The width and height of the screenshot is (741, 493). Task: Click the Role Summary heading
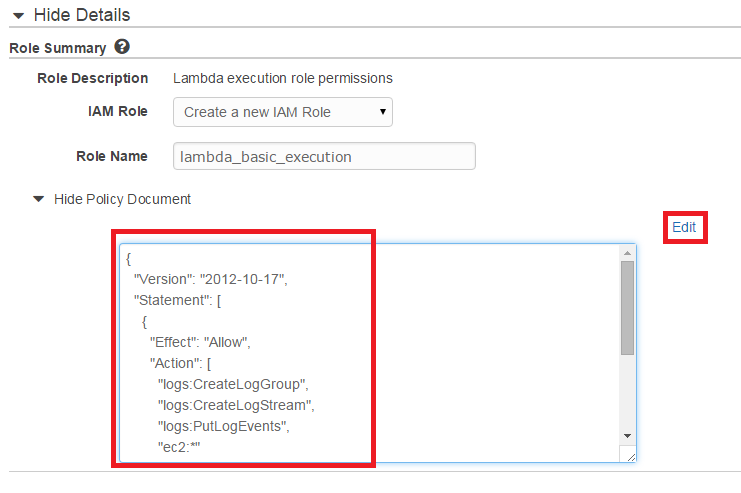pos(58,48)
